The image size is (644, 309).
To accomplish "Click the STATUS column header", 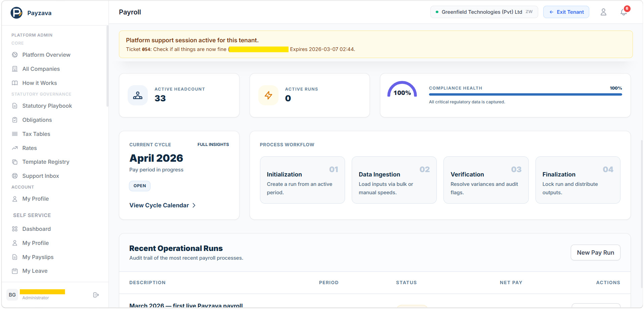I will tap(406, 282).
